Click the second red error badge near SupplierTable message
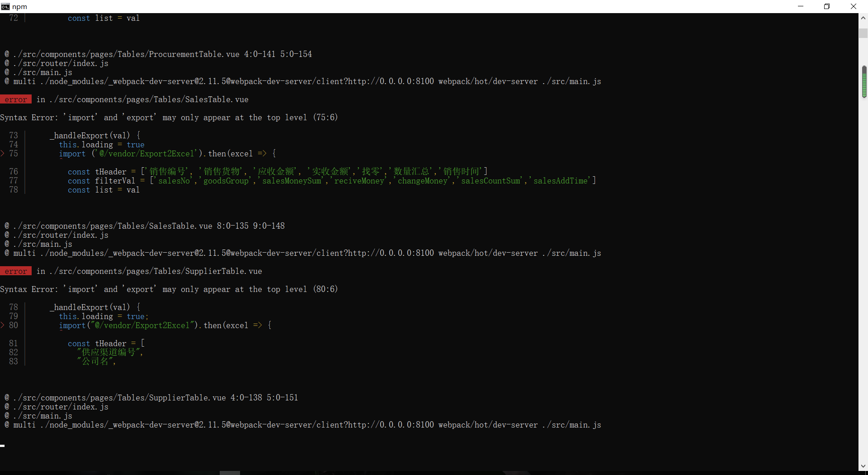The image size is (868, 475). click(x=16, y=271)
